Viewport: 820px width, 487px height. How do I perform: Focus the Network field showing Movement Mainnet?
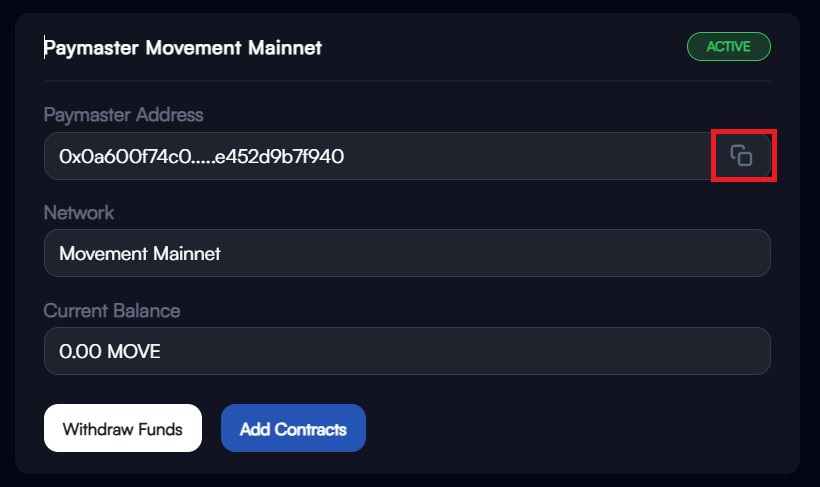click(407, 253)
